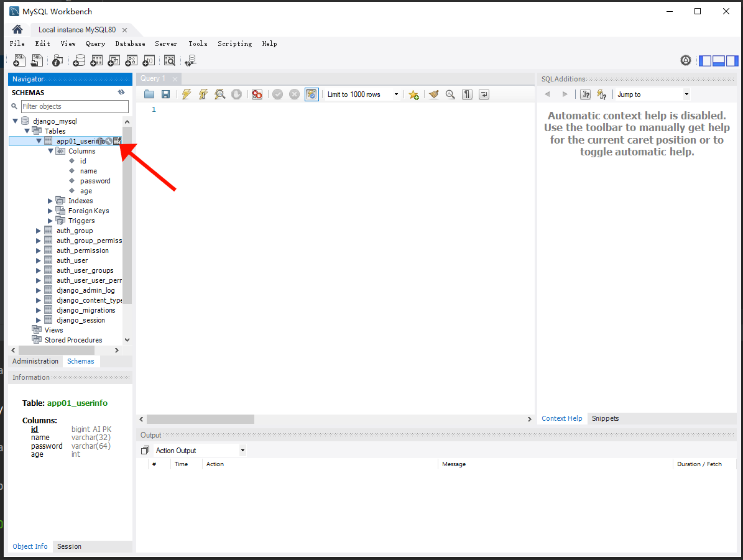Open Workbench preferences gear icon

pos(686,60)
